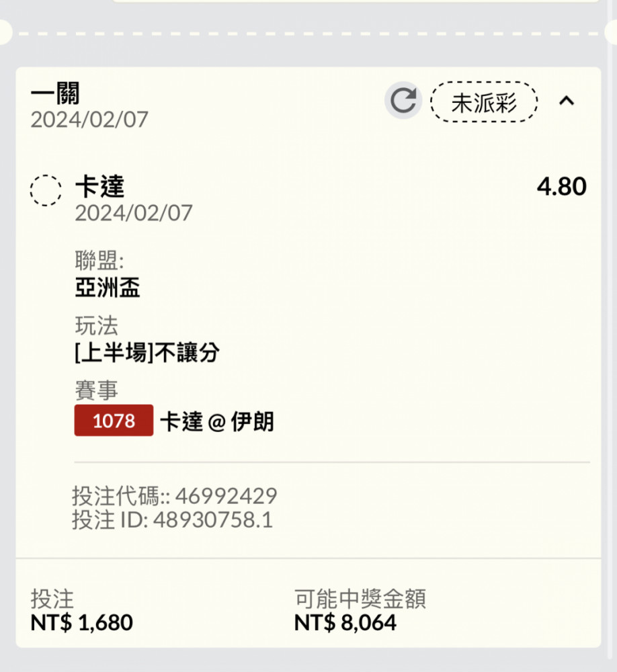Screen dimensions: 617x672
Task: Collapse the bet slip with the chevron
Action: coord(567,101)
